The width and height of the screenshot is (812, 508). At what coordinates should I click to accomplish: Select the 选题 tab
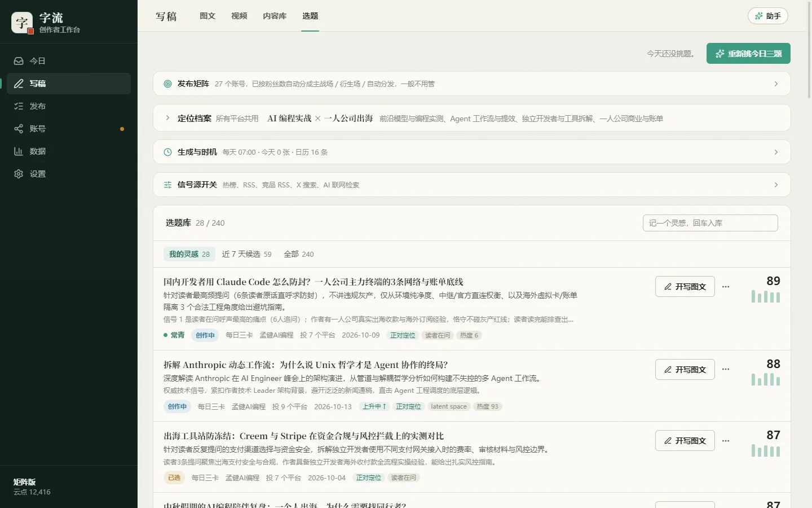[310, 16]
